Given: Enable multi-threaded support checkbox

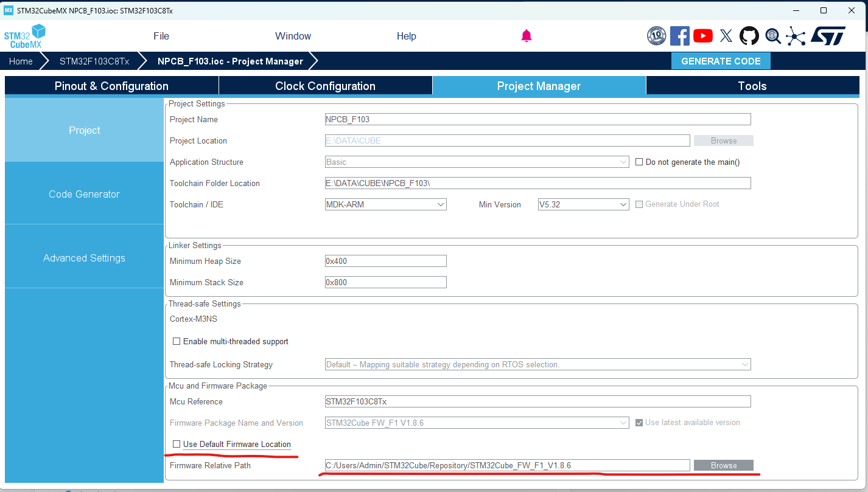Looking at the screenshot, I should point(177,342).
